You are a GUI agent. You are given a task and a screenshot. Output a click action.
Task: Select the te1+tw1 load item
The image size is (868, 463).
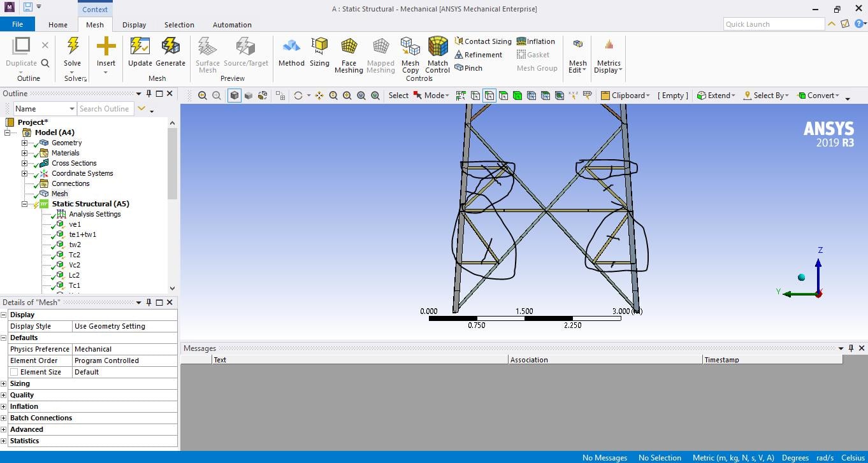coord(83,234)
